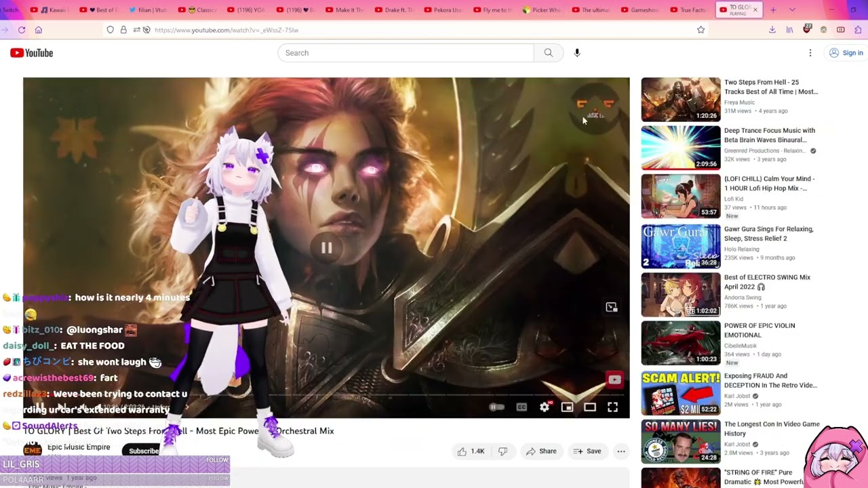Screen dimensions: 868x488
Task: Switch to the Twitch tab
Action: click(x=11, y=10)
